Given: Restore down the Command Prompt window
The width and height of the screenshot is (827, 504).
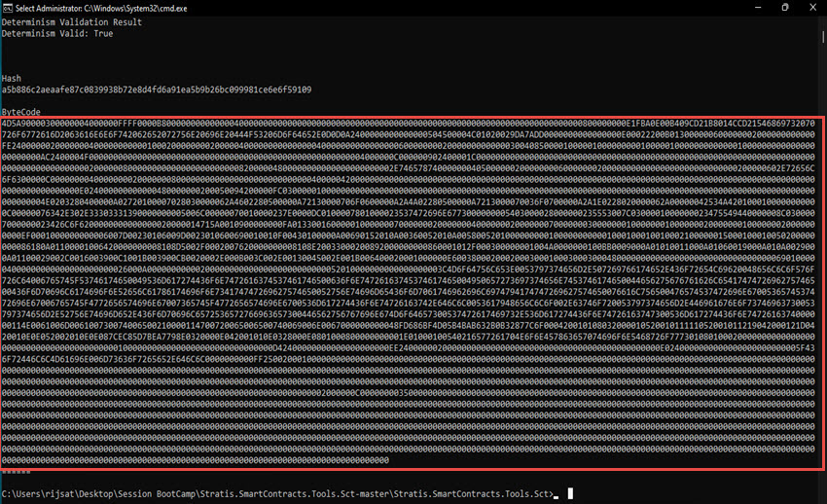Looking at the screenshot, I should [x=785, y=8].
